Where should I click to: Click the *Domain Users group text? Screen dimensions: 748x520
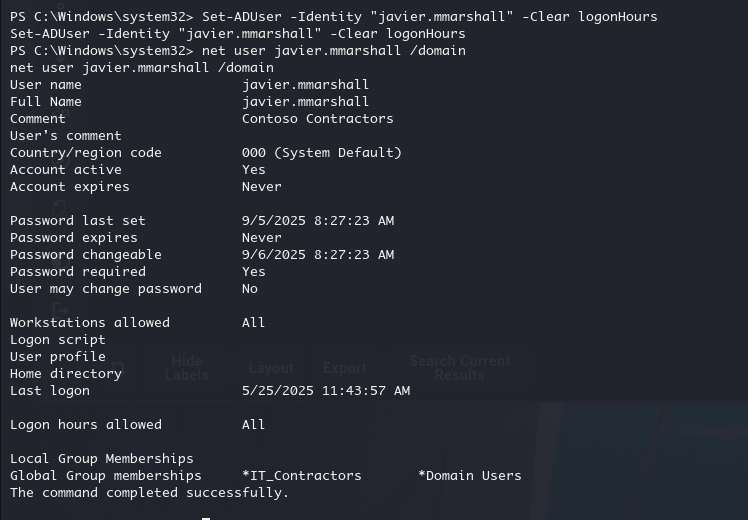point(469,476)
